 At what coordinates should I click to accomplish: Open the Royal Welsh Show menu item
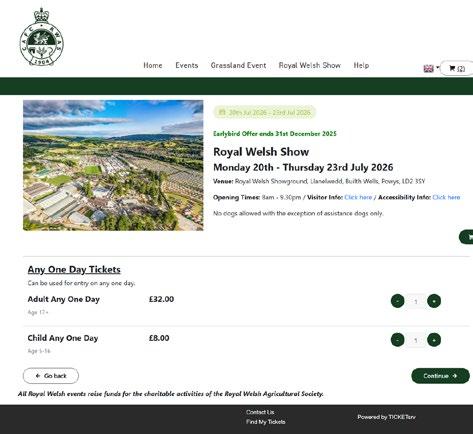(x=310, y=65)
